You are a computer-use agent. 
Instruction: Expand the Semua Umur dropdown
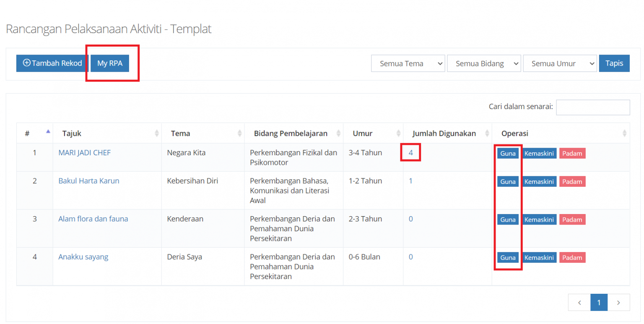point(560,63)
